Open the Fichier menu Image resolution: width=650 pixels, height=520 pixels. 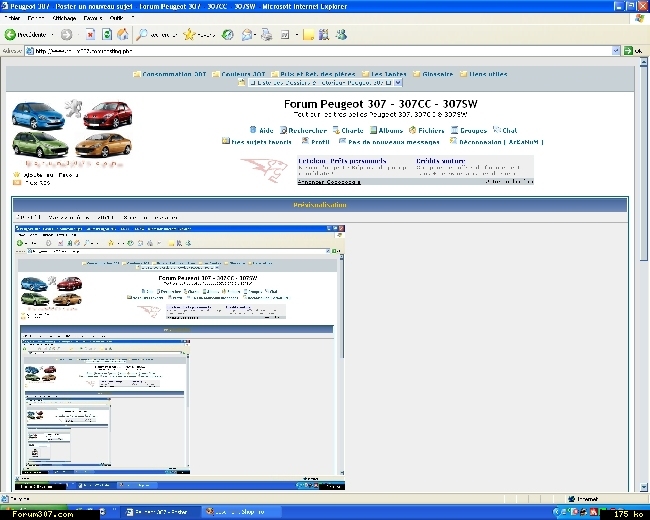[12, 18]
